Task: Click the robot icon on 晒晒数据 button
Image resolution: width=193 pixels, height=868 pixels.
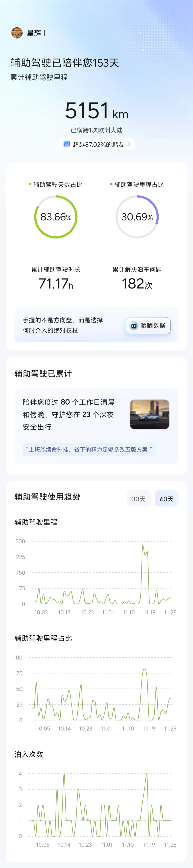Action: click(x=134, y=326)
